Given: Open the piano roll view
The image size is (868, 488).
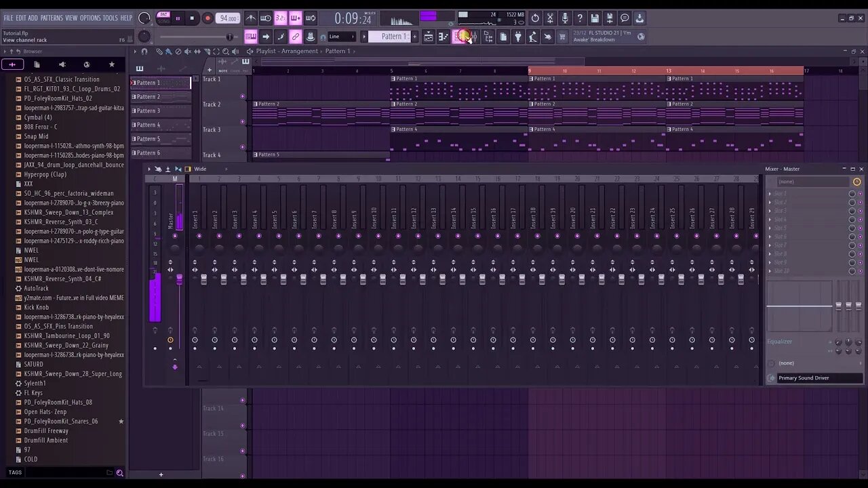Looking at the screenshot, I should [443, 37].
